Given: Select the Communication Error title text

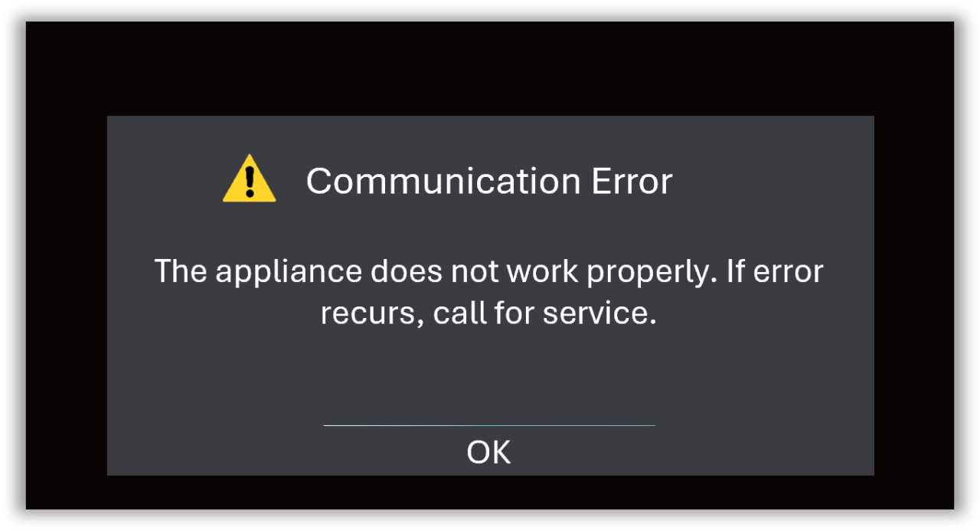Looking at the screenshot, I should tap(489, 182).
